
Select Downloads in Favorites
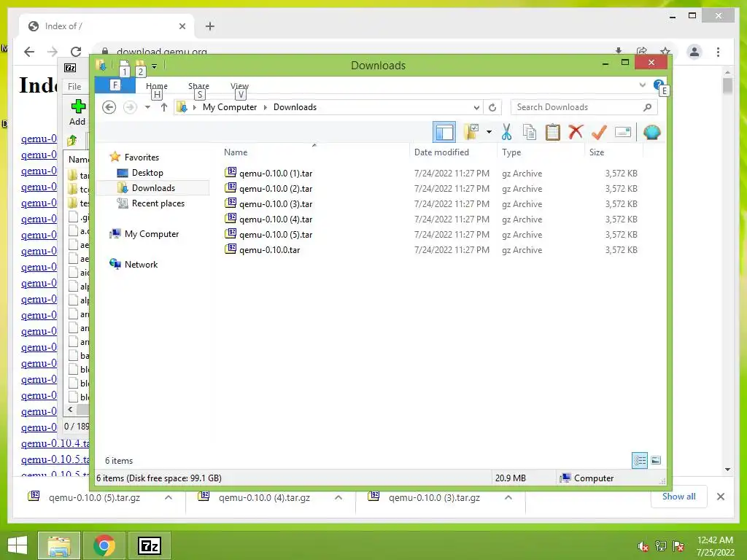pos(153,188)
